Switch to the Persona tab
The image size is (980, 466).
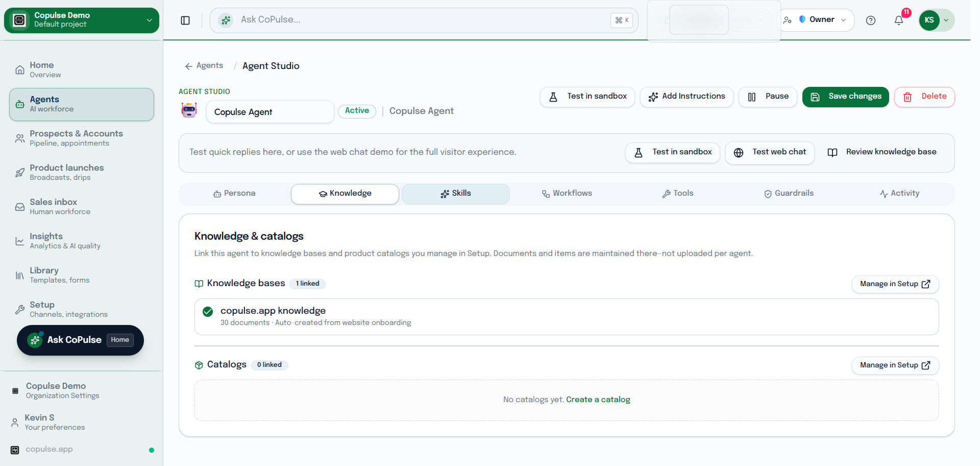(x=234, y=194)
